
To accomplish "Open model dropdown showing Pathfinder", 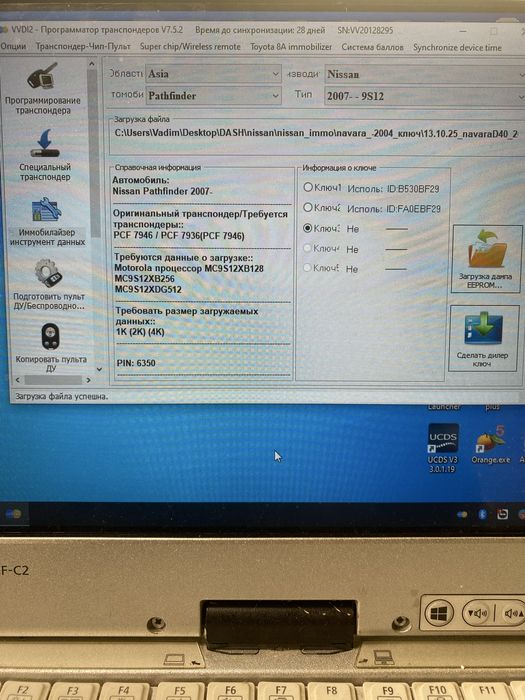I will click(213, 96).
